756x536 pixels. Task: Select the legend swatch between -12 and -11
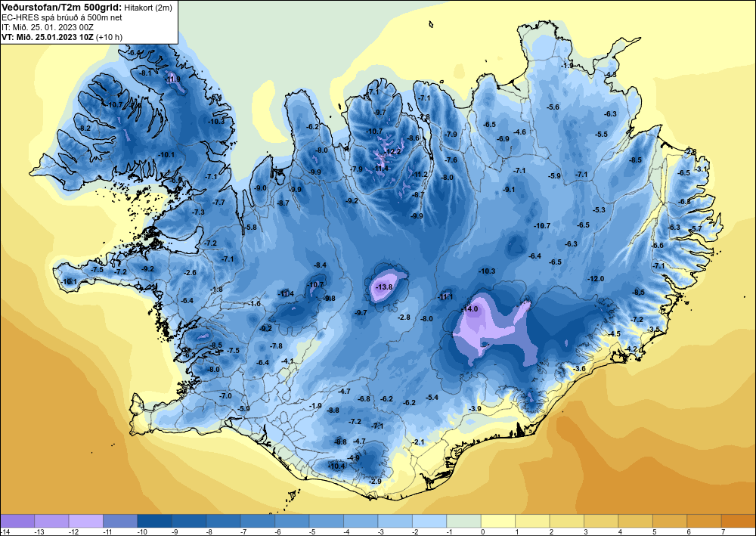[x=86, y=521]
